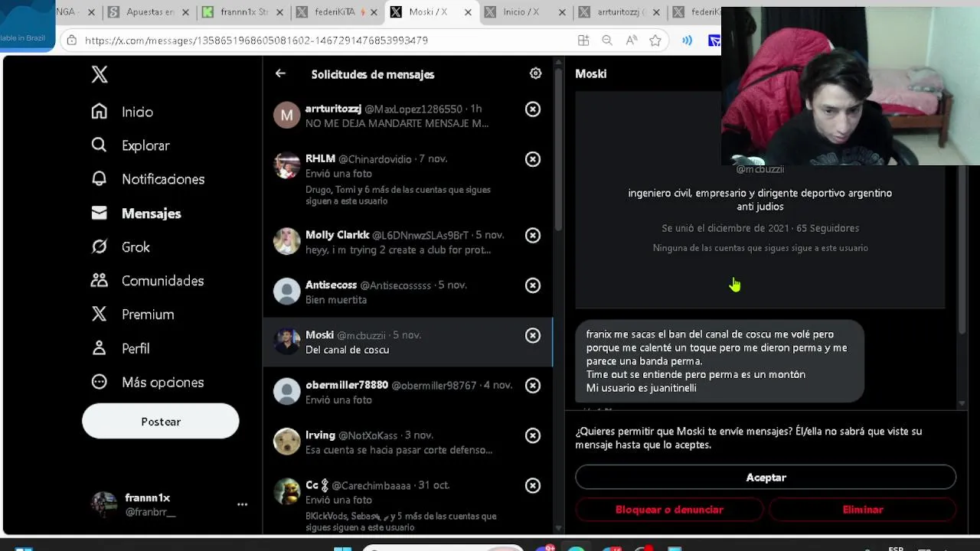
Task: Dismiss the Moski message request
Action: click(533, 335)
